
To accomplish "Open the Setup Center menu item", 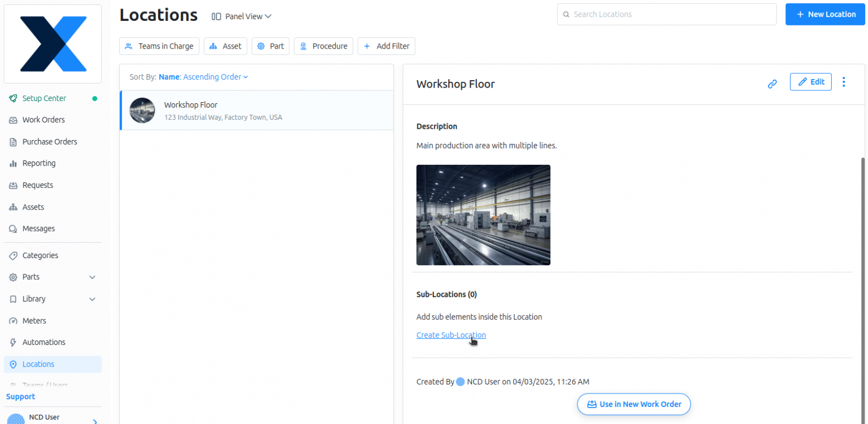I will (x=44, y=98).
